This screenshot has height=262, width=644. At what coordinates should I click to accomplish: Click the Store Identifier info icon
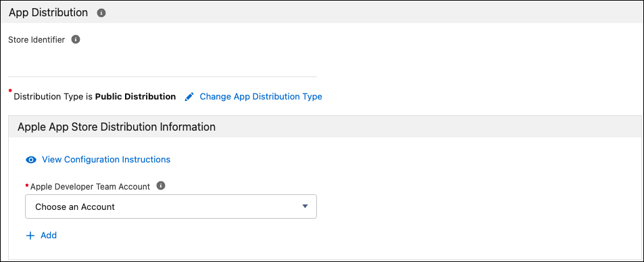pos(76,39)
